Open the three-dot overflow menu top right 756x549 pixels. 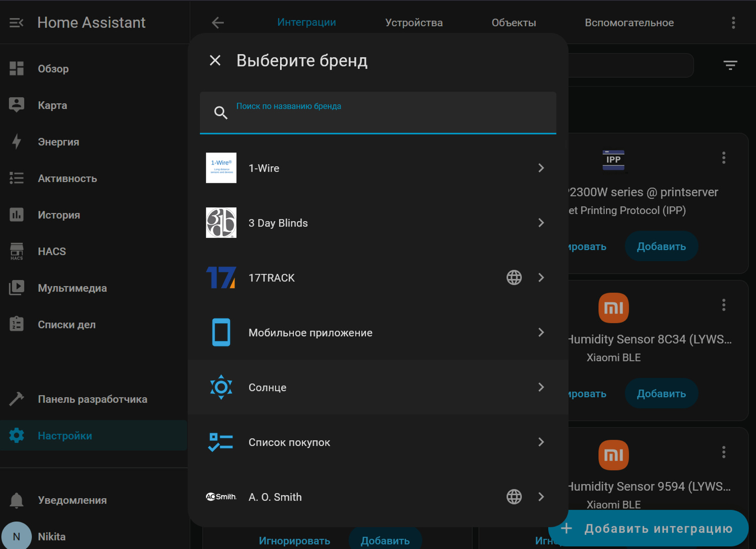click(x=733, y=22)
